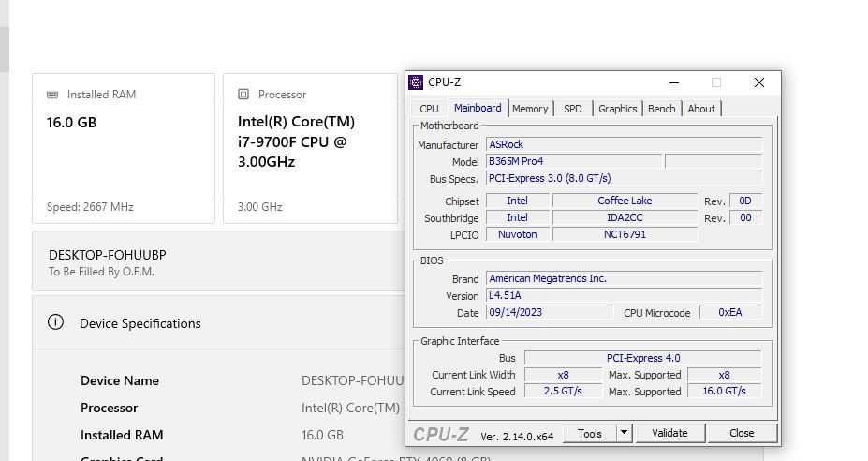
Task: Click the Validate button
Action: [x=669, y=433]
